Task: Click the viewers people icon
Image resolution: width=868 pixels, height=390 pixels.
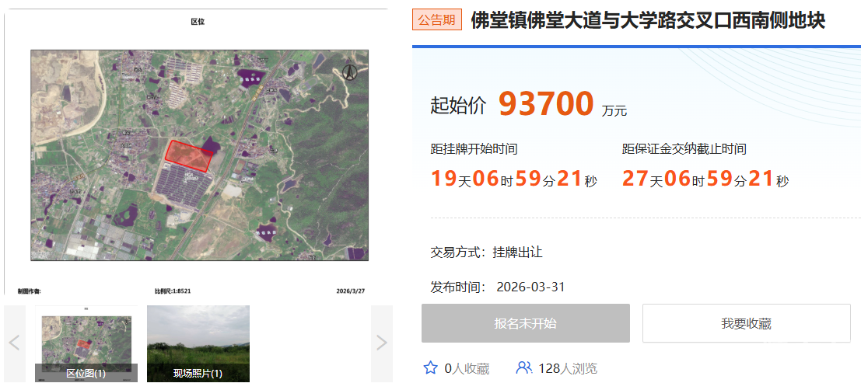Action: pos(523,368)
